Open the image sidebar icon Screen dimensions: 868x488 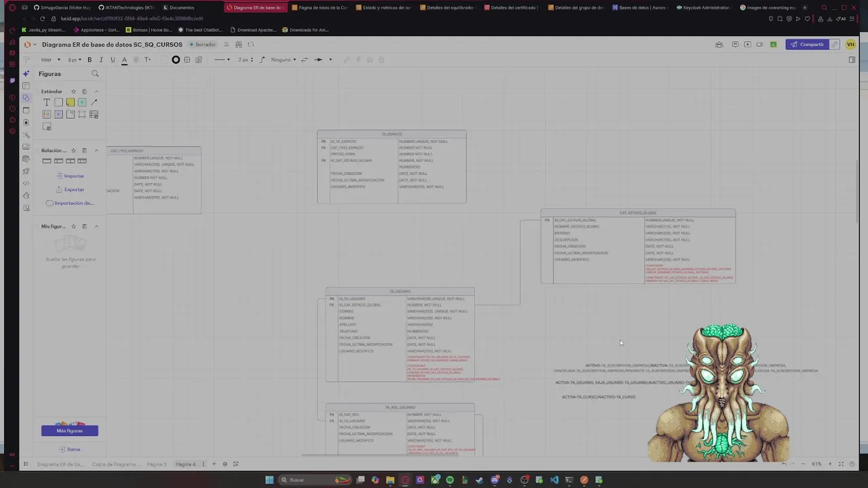pos(26,147)
